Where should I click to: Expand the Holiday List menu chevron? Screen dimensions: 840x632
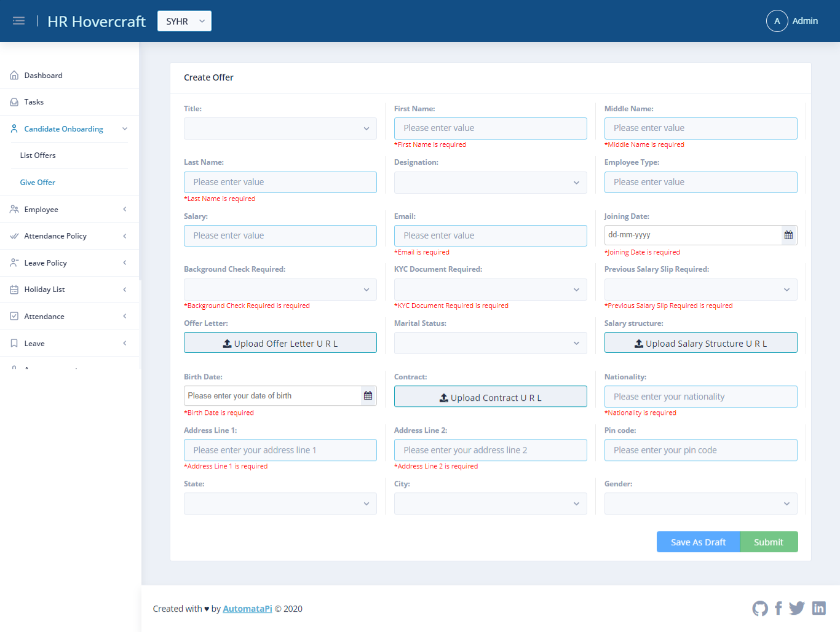click(125, 290)
